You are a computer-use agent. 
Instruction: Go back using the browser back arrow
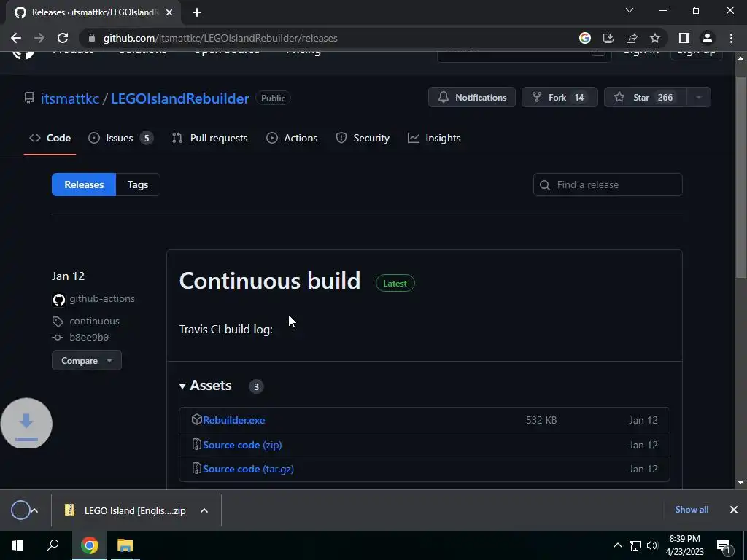coord(16,38)
